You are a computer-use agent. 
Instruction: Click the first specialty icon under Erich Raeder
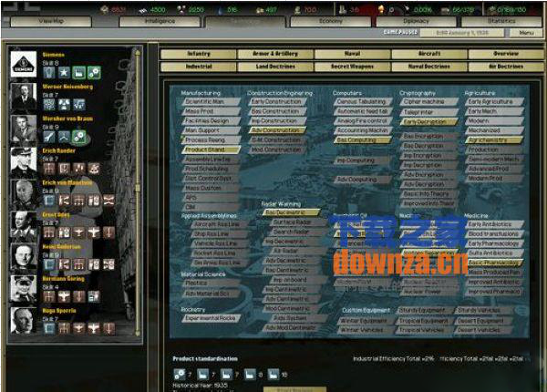49,169
